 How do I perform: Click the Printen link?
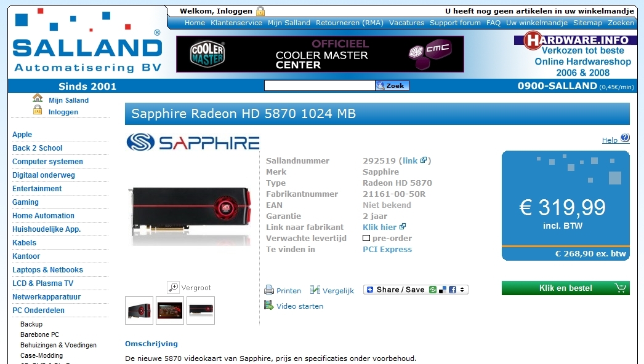(x=288, y=291)
